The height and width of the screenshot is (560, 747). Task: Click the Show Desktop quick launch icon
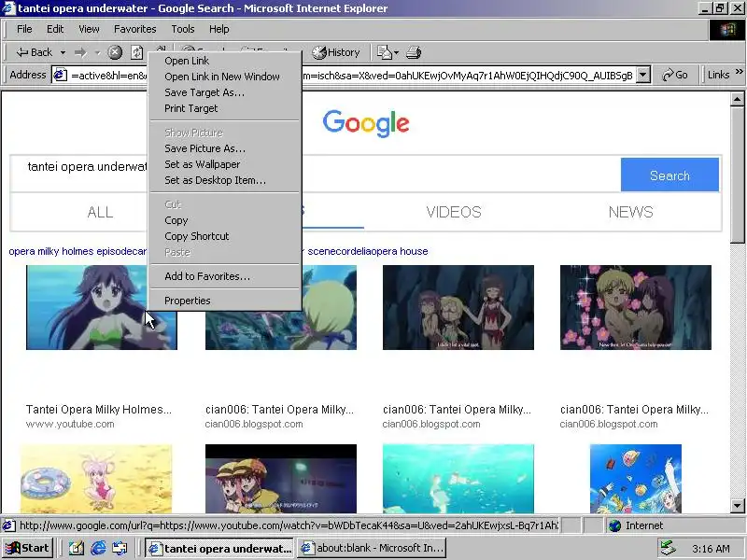pos(77,548)
